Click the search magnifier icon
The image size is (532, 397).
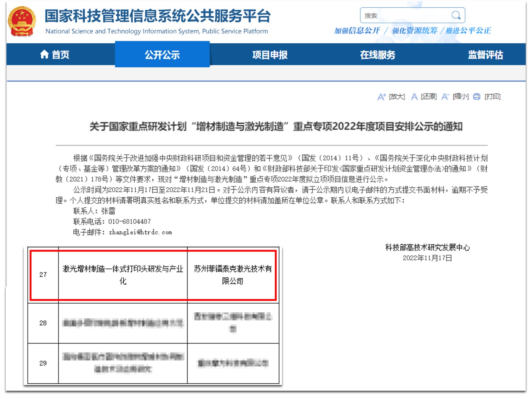click(x=456, y=15)
